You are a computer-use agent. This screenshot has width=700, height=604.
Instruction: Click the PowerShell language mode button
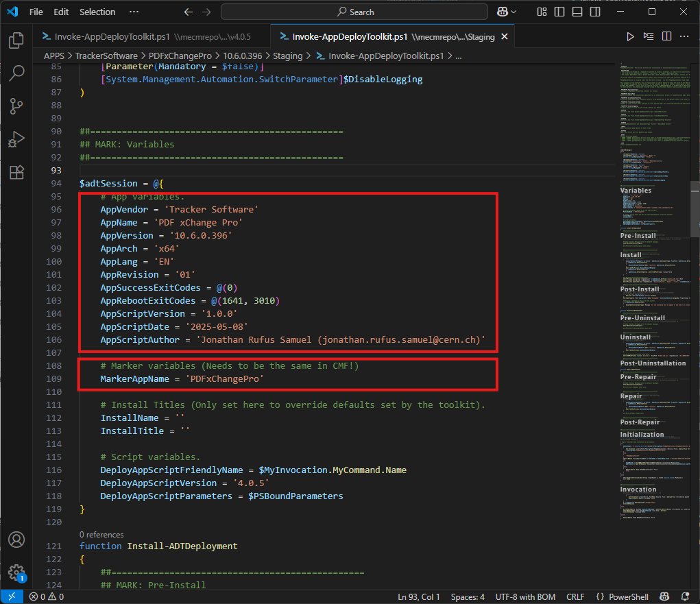click(622, 597)
